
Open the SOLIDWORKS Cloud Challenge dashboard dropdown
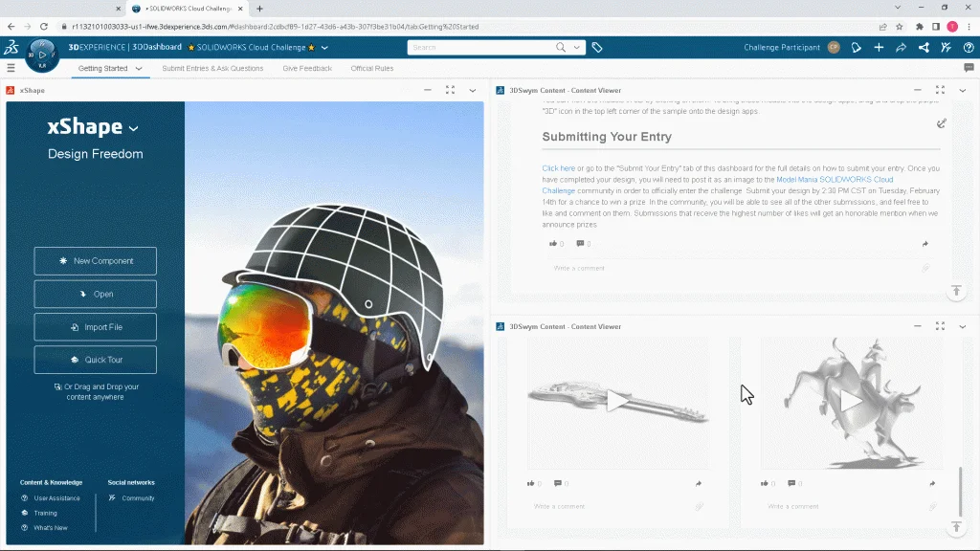pyautogui.click(x=324, y=47)
